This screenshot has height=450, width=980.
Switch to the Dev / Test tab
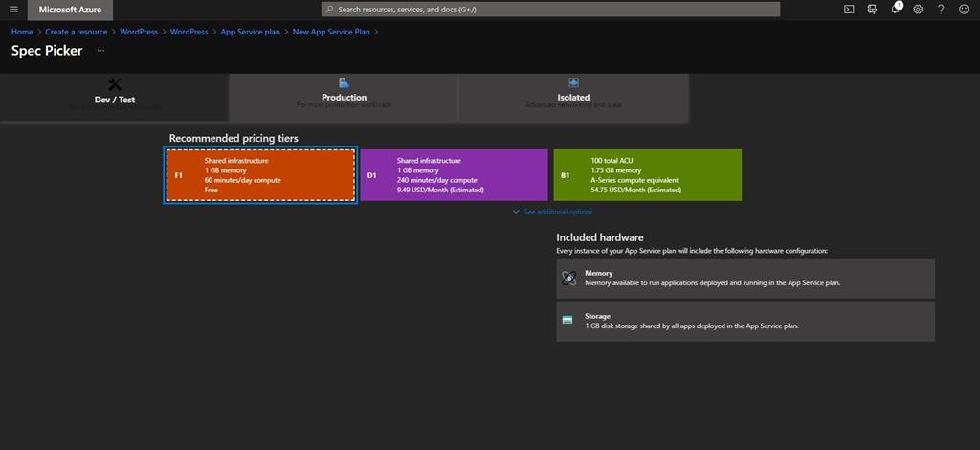[115, 97]
